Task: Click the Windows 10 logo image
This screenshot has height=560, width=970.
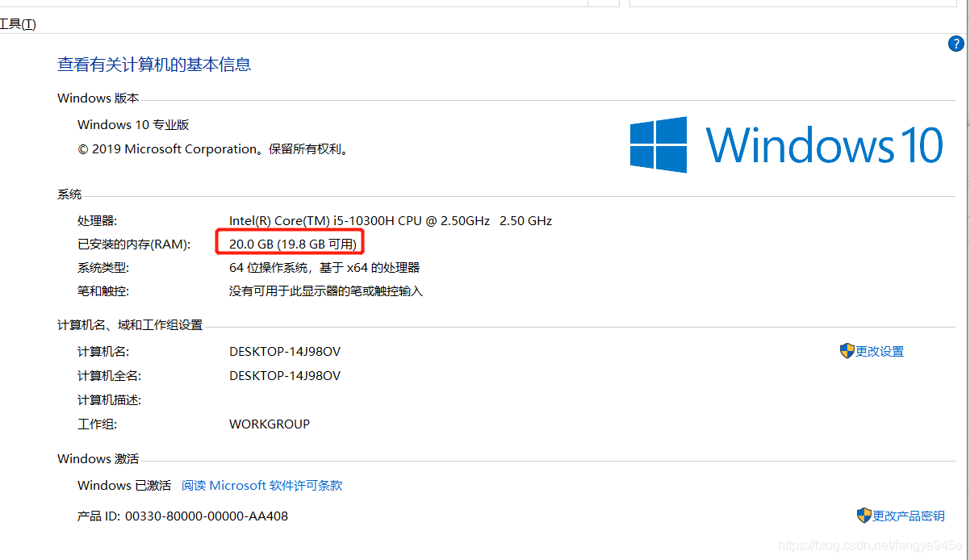Action: coord(786,144)
